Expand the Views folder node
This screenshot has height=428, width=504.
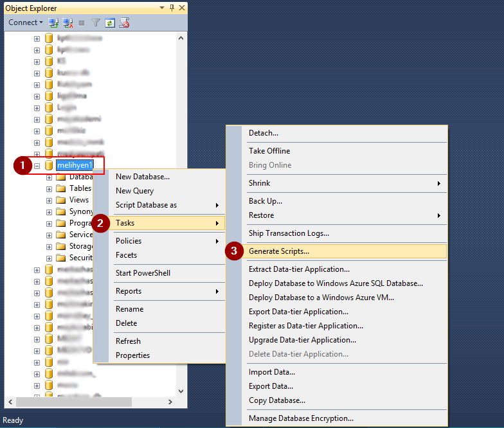49,200
